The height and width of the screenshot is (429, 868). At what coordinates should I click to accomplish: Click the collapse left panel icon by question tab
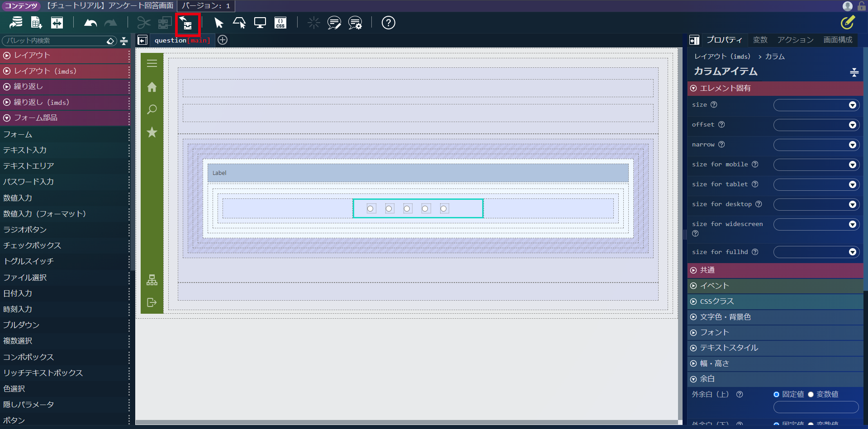pyautogui.click(x=142, y=40)
